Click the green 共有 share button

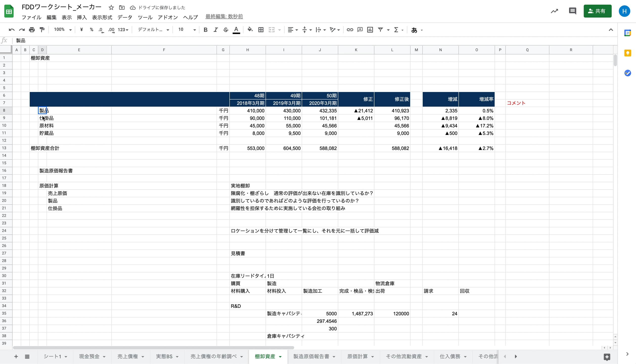tap(597, 11)
